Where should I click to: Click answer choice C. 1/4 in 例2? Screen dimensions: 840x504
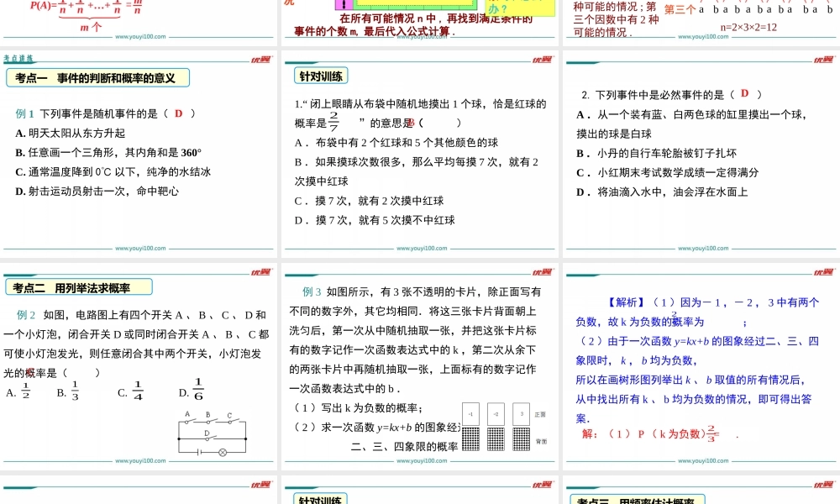[x=130, y=391]
